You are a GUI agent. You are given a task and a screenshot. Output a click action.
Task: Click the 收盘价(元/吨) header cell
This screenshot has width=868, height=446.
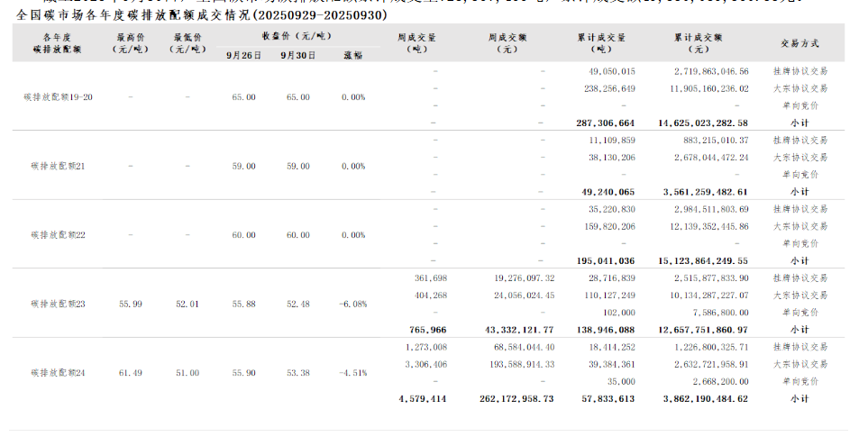pyautogui.click(x=297, y=36)
